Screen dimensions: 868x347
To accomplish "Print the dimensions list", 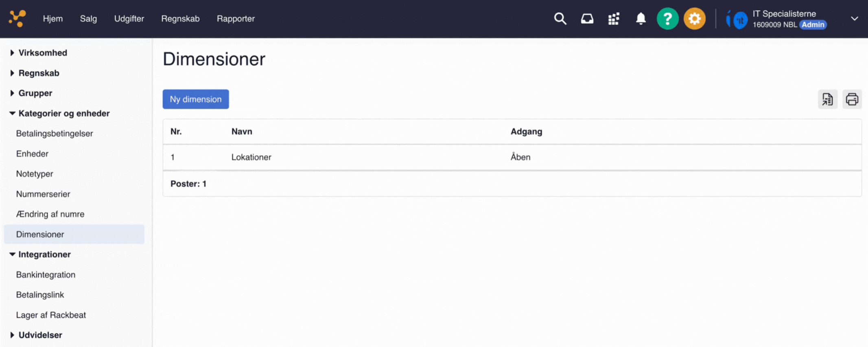I will click(x=852, y=99).
